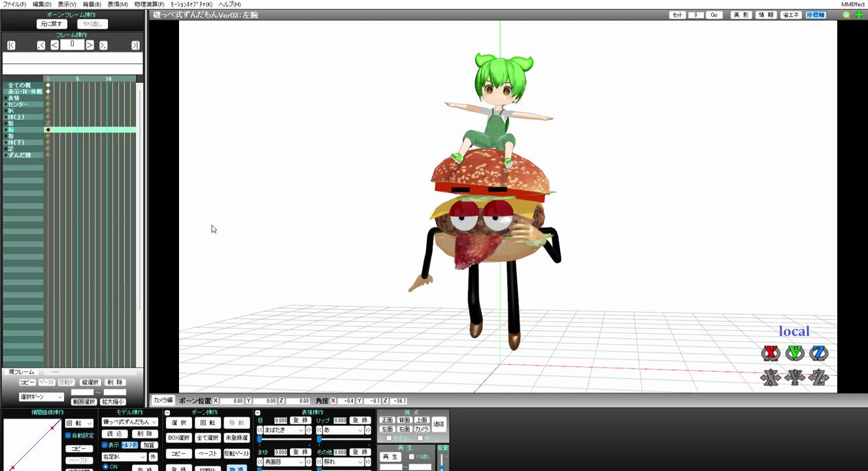Toggle model 表示 display checkbox

click(x=105, y=445)
